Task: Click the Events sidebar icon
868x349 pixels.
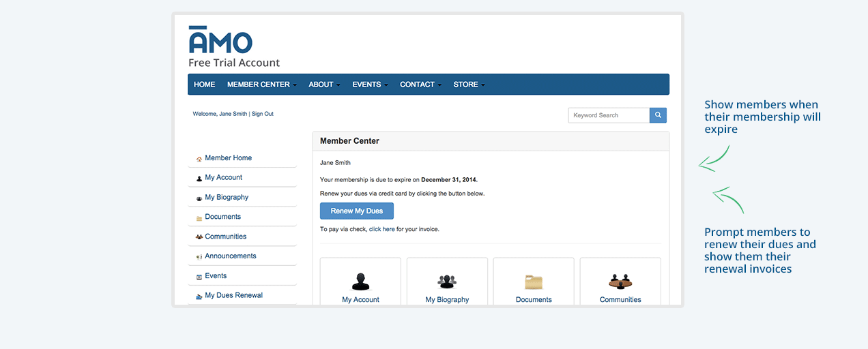Action: (x=199, y=277)
